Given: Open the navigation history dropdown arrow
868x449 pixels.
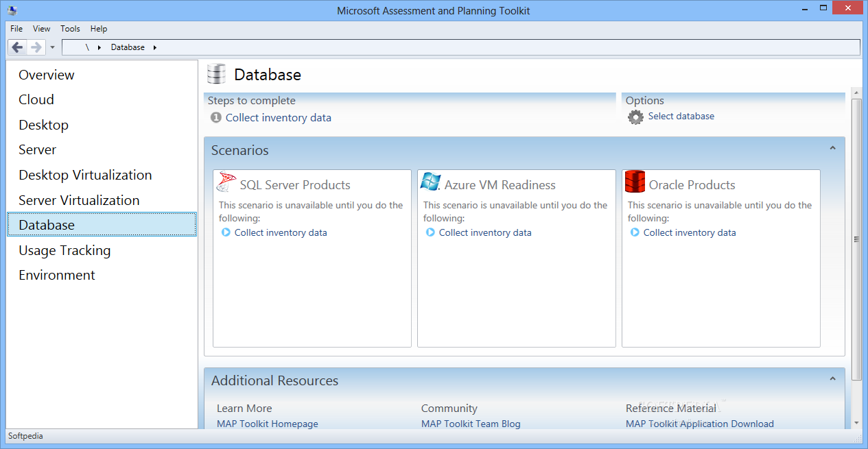Looking at the screenshot, I should (52, 47).
